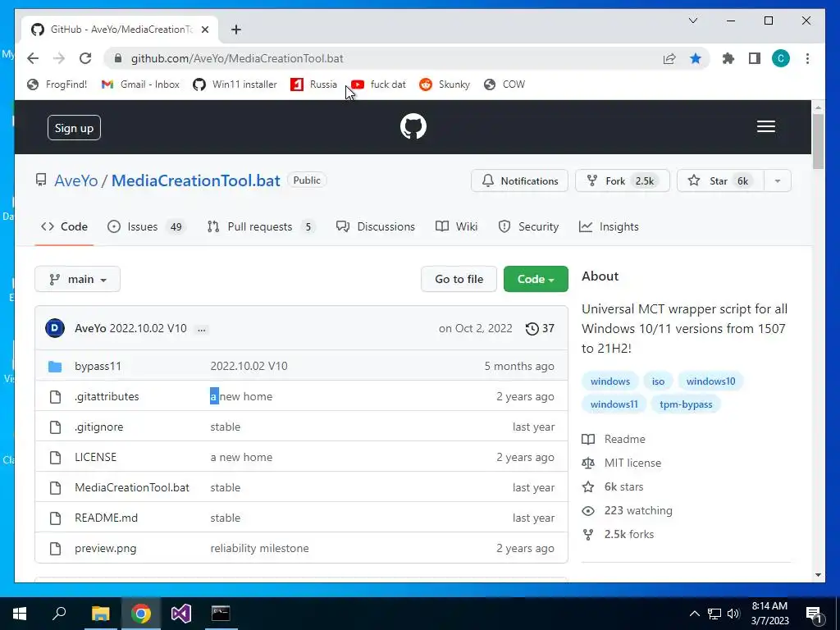Image resolution: width=840 pixels, height=630 pixels.
Task: Open the Extensions puzzle icon
Action: tap(728, 58)
